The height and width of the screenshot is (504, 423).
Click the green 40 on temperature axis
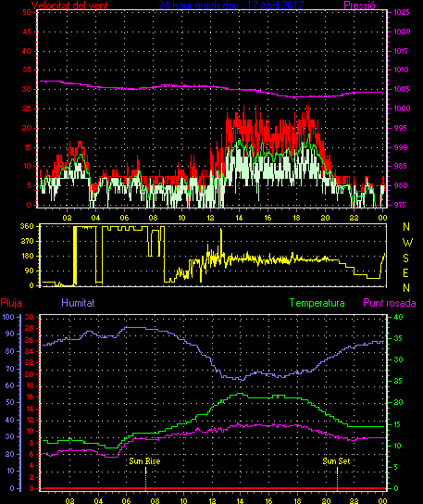click(398, 317)
